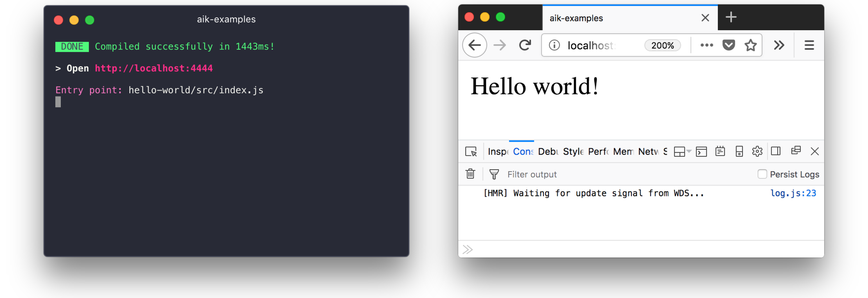
Task: Dock devtools to the side of window
Action: (x=775, y=151)
